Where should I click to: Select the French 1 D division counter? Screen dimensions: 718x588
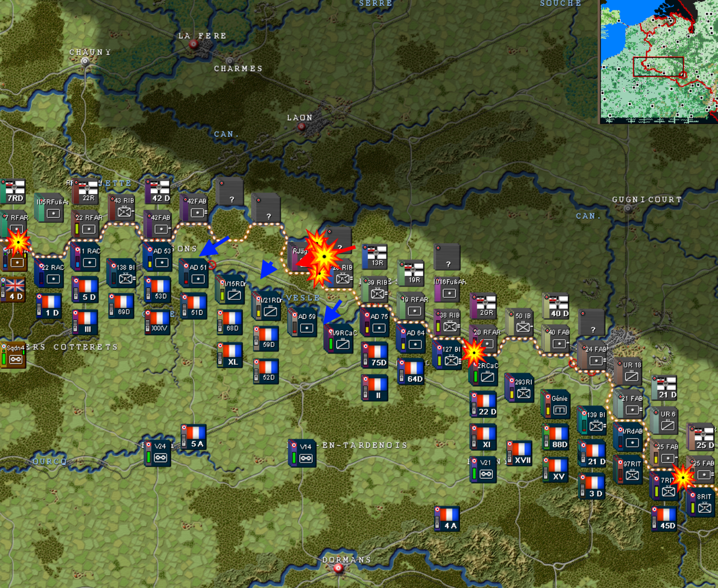click(x=50, y=306)
